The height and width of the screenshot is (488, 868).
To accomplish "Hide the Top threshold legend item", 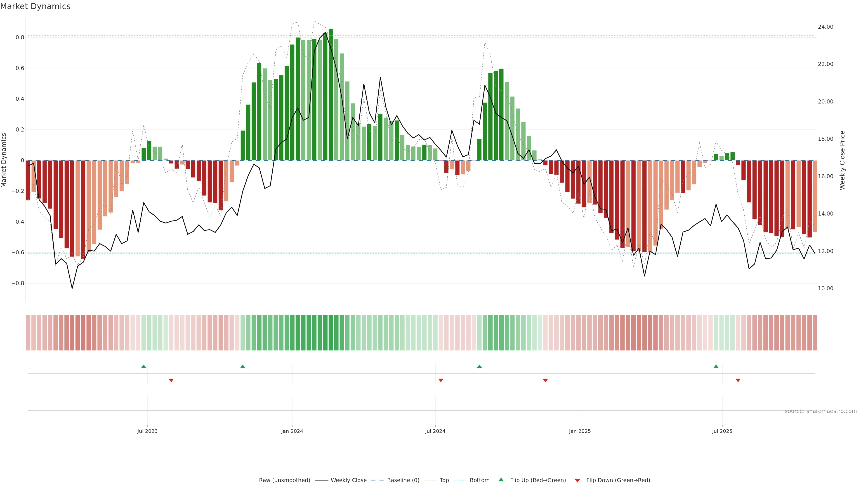I will (444, 480).
